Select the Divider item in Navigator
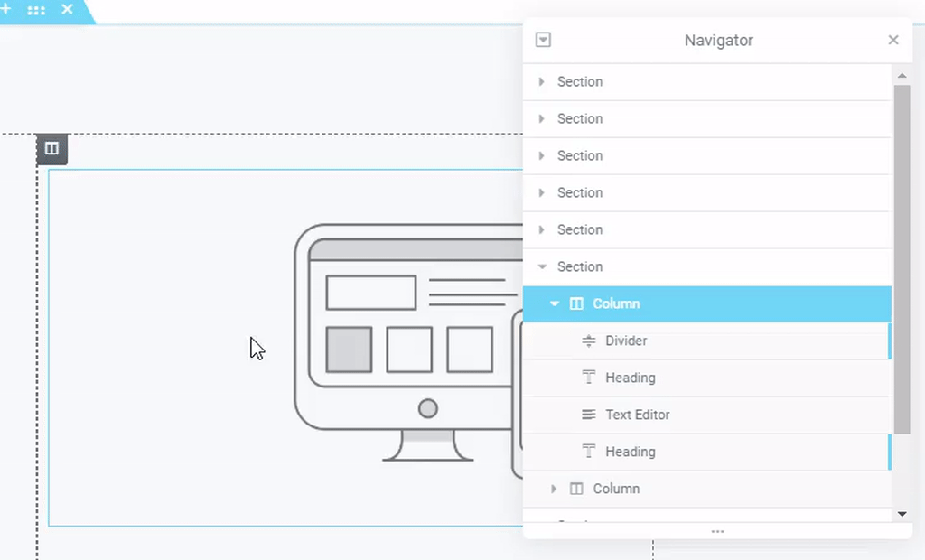The width and height of the screenshot is (925, 560). (x=626, y=341)
